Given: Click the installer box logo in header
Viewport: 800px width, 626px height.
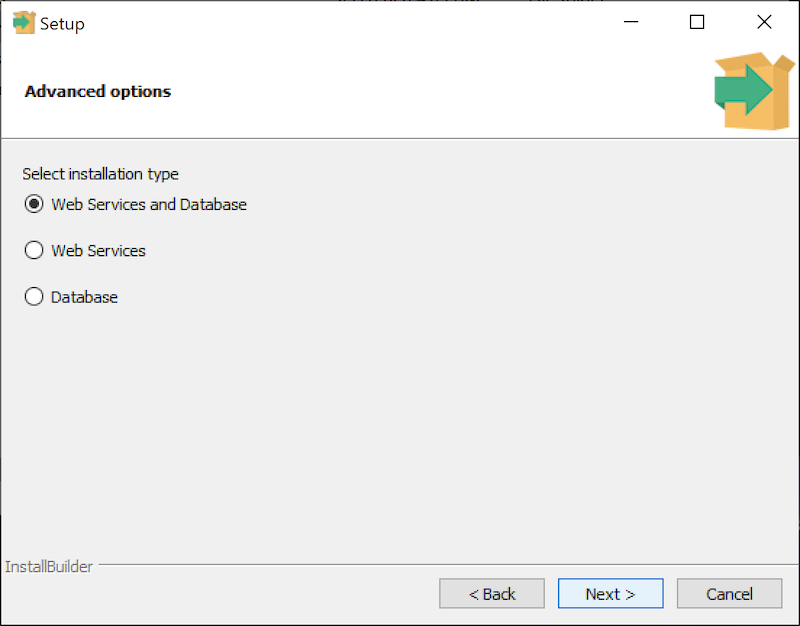Looking at the screenshot, I should click(x=754, y=91).
